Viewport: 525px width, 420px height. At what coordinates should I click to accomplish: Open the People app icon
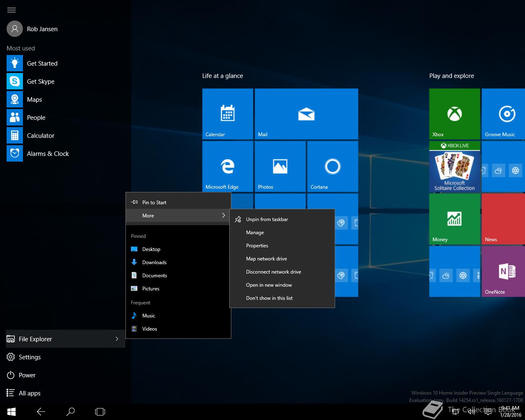coord(15,117)
